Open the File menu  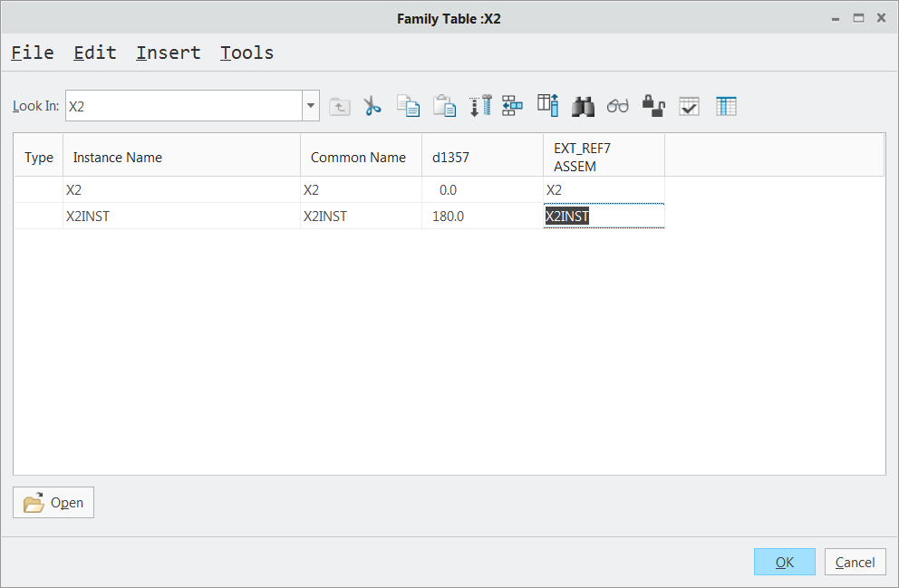point(32,53)
